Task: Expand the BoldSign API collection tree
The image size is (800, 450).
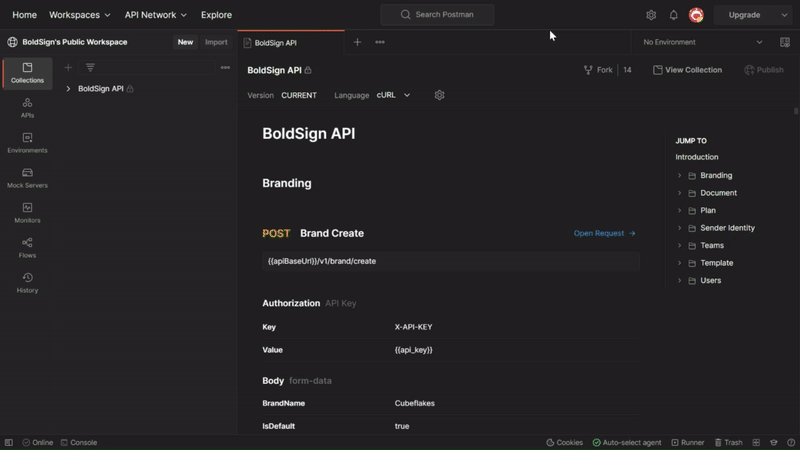Action: 68,89
